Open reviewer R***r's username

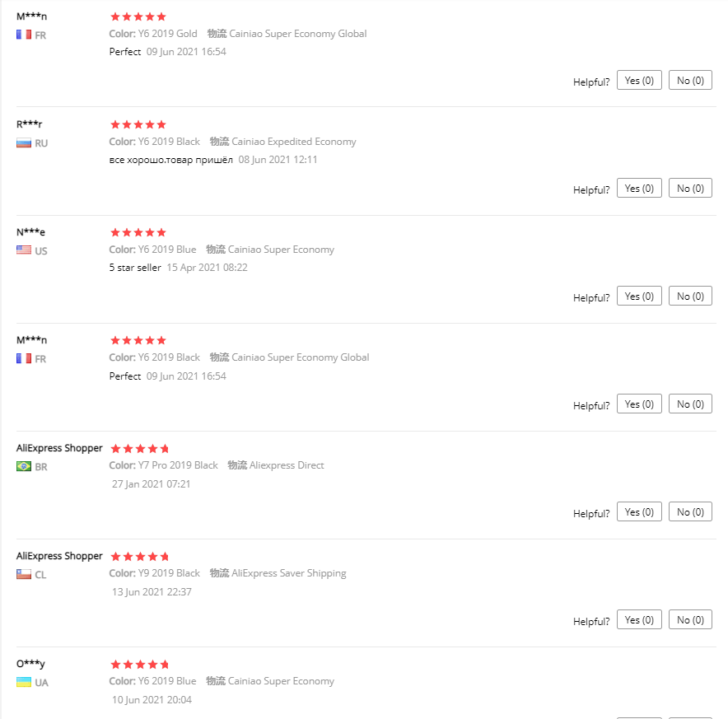click(29, 124)
